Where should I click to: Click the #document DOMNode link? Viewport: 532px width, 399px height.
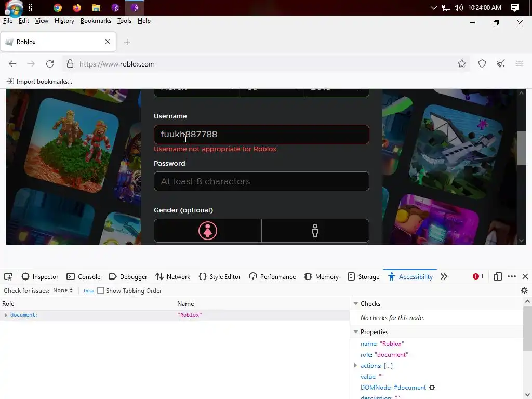point(409,388)
